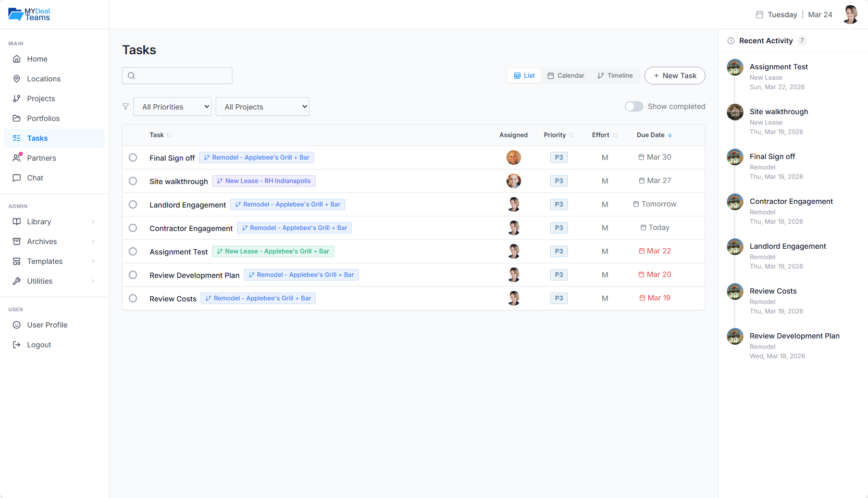Viewport: 868px width, 498px height.
Task: Sort by Task column arrows
Action: click(x=169, y=135)
